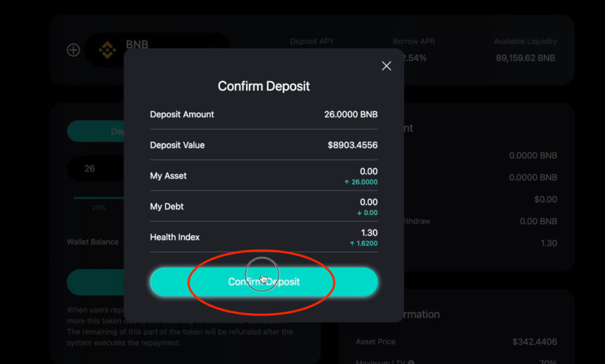This screenshot has width=605, height=364.
Task: Click the 89,159.62 BNB available liquidity figure
Action: coord(525,58)
